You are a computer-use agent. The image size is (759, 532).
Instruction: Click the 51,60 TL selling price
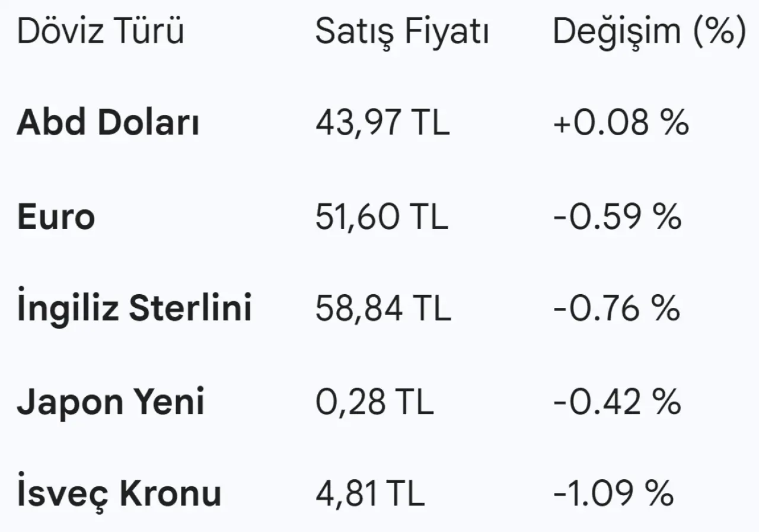[381, 216]
